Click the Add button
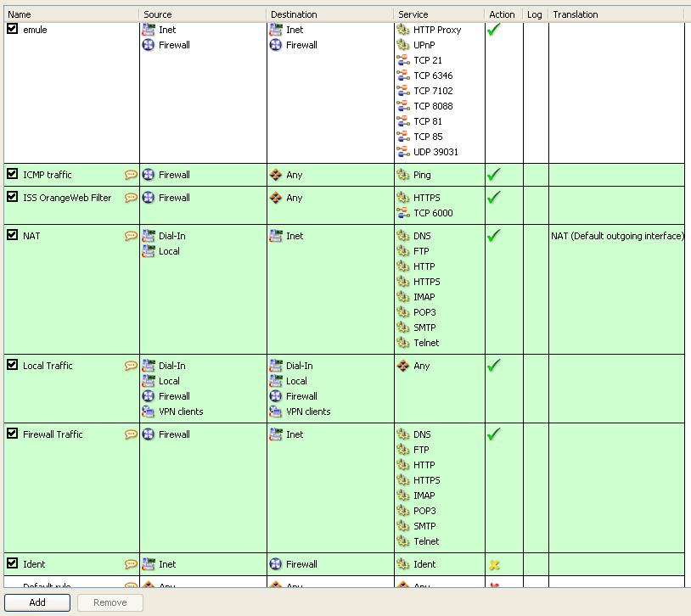This screenshot has width=691, height=616. [37, 602]
